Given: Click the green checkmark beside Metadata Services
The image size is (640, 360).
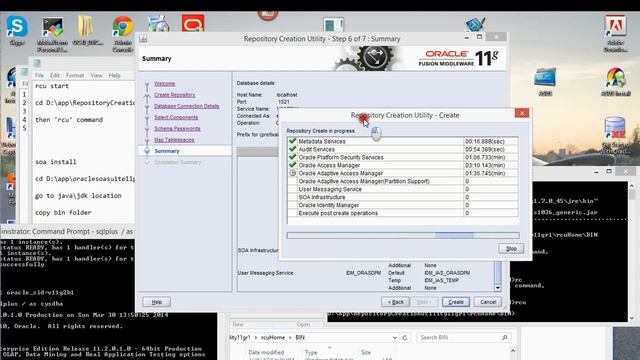Looking at the screenshot, I should 292,141.
